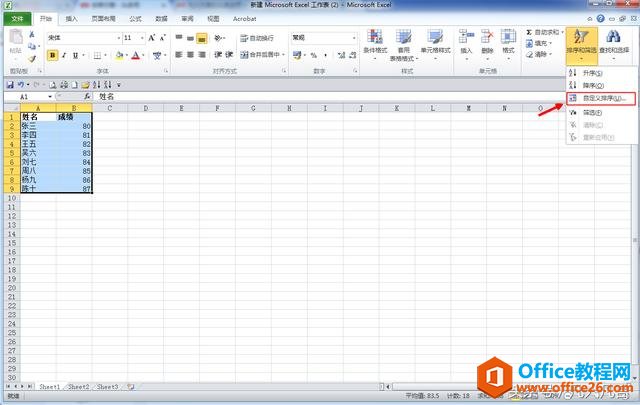This screenshot has width=640, height=405.
Task: Open format as table 套用表格格式 menu
Action: pos(404,45)
